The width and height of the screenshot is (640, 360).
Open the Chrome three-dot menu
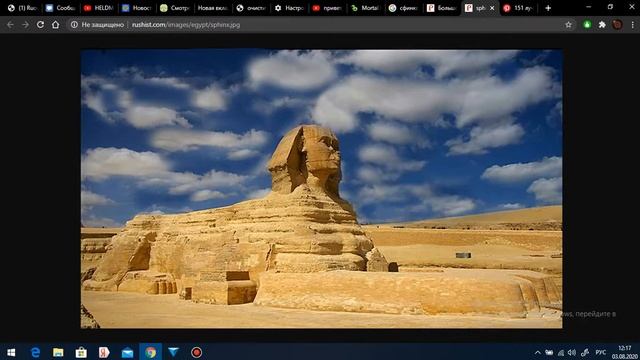point(632,25)
